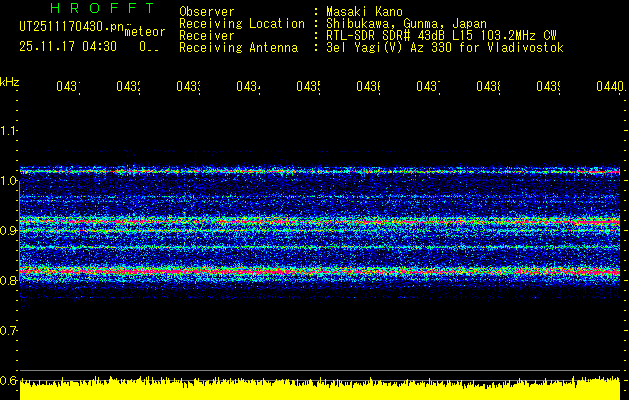This screenshot has height=400, width=629.
Task: Click the strong red signal band near 0.82 kHz
Action: (320, 271)
